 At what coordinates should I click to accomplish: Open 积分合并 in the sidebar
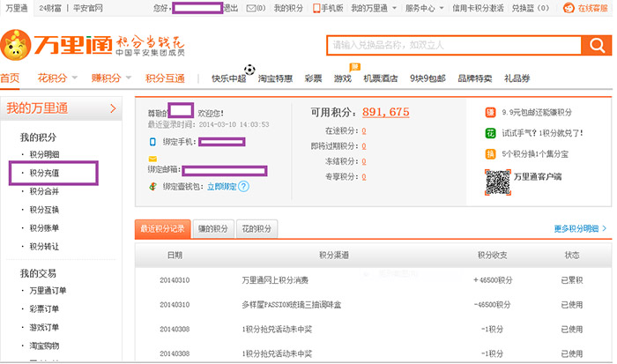tap(44, 191)
